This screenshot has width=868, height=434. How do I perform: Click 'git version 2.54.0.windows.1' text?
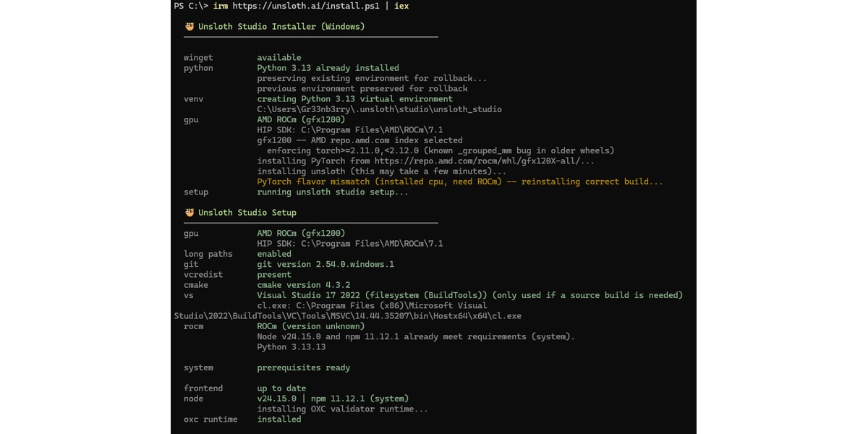pos(325,265)
